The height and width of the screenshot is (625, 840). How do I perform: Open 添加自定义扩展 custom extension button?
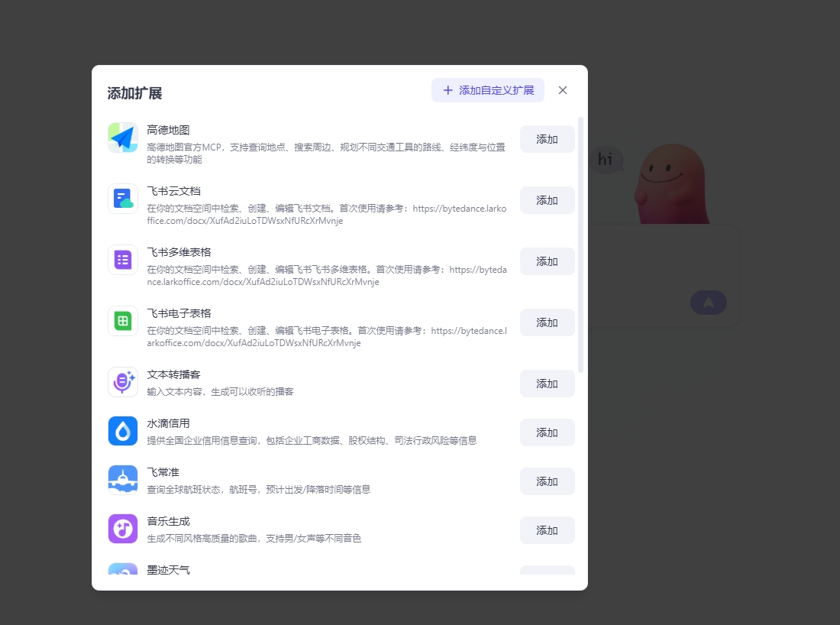coord(488,90)
